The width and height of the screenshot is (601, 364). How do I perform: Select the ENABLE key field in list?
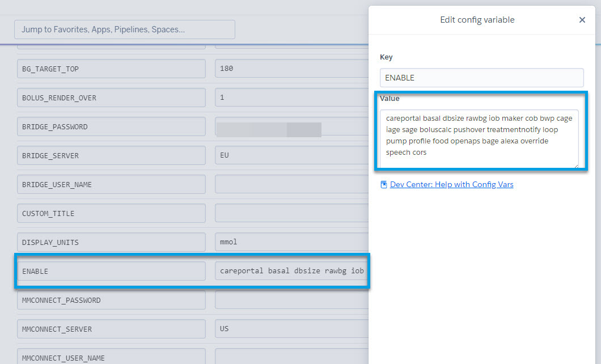(x=111, y=271)
